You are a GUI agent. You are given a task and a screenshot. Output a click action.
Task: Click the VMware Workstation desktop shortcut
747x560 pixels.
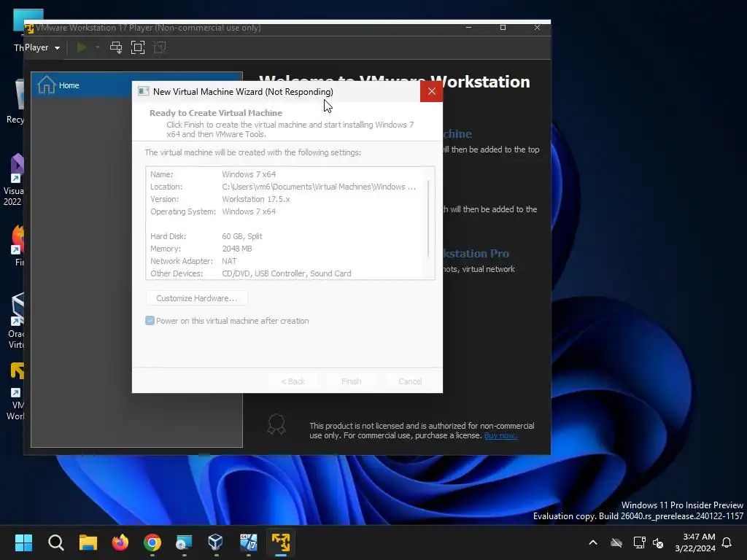coord(16,392)
